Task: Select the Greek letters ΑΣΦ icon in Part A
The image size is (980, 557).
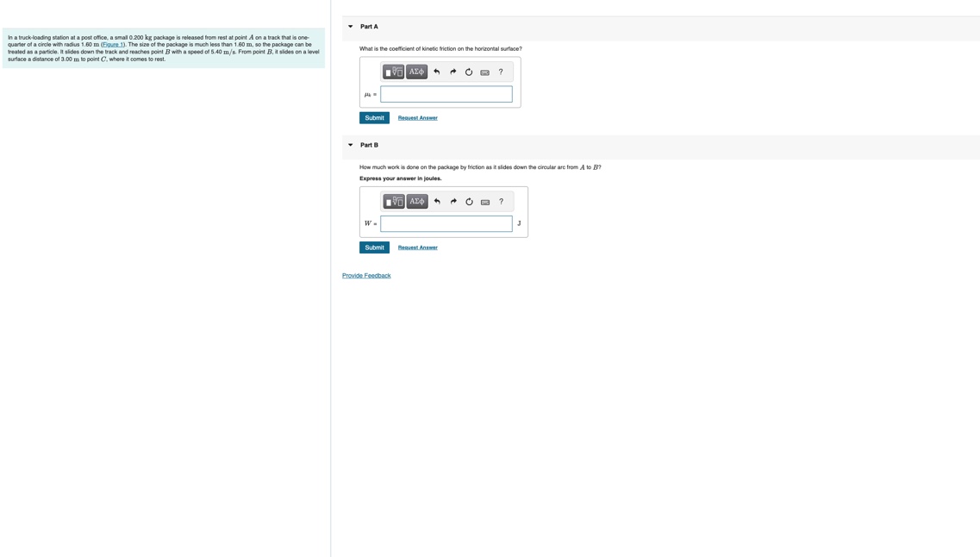Action: pyautogui.click(x=415, y=72)
